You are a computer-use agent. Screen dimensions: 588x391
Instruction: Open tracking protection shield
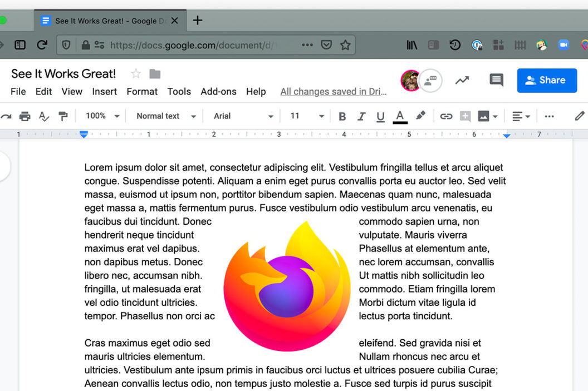(x=66, y=45)
